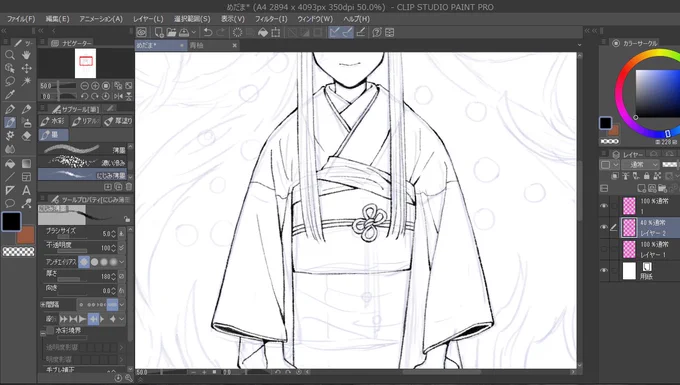Toggle snap to special ruler in command bar
680x385 pixels.
[347, 33]
